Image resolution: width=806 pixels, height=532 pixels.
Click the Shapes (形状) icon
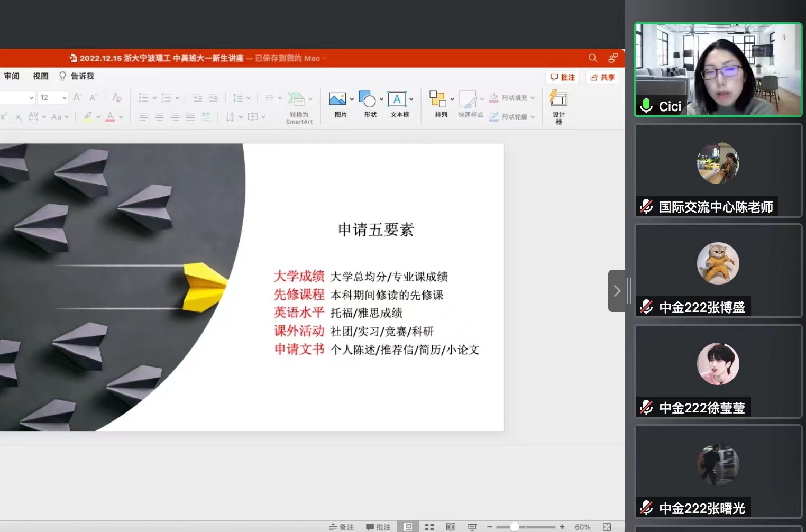click(x=367, y=99)
